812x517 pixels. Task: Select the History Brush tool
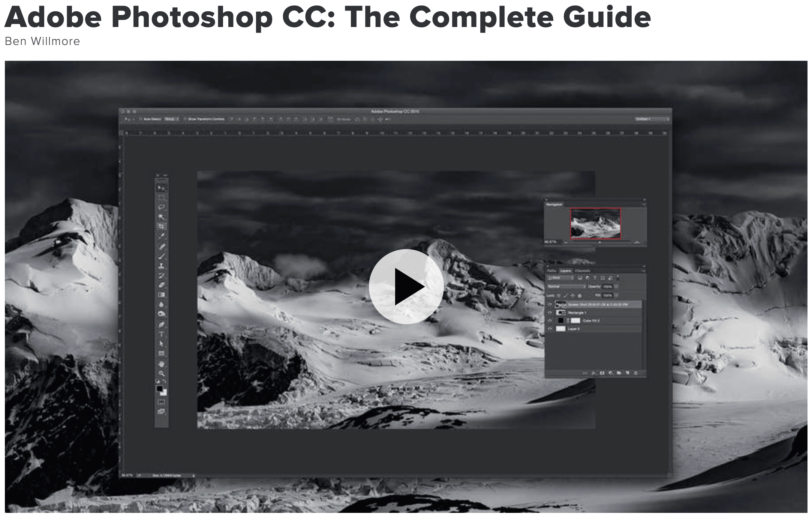162,275
